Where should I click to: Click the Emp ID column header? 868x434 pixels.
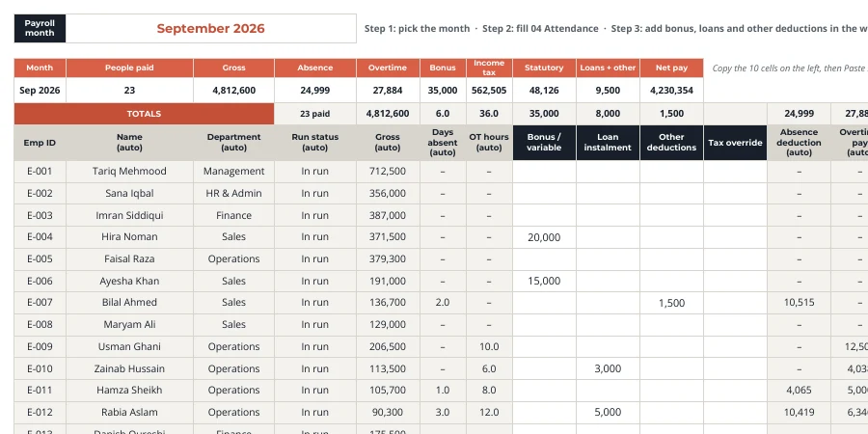coord(40,143)
